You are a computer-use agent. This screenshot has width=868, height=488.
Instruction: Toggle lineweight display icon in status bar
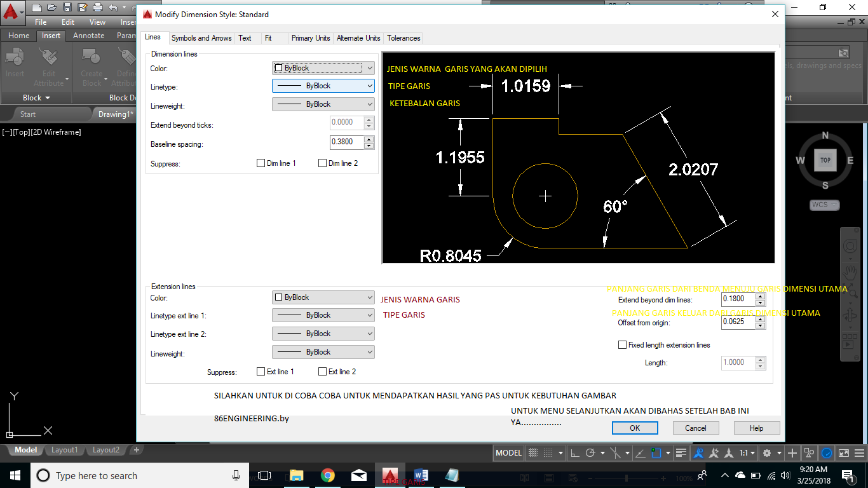tap(681, 453)
